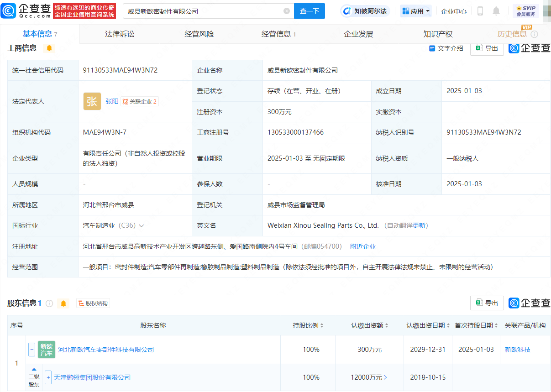Switch to 历史信息 VIP tab
551x392 pixels.
click(x=517, y=34)
